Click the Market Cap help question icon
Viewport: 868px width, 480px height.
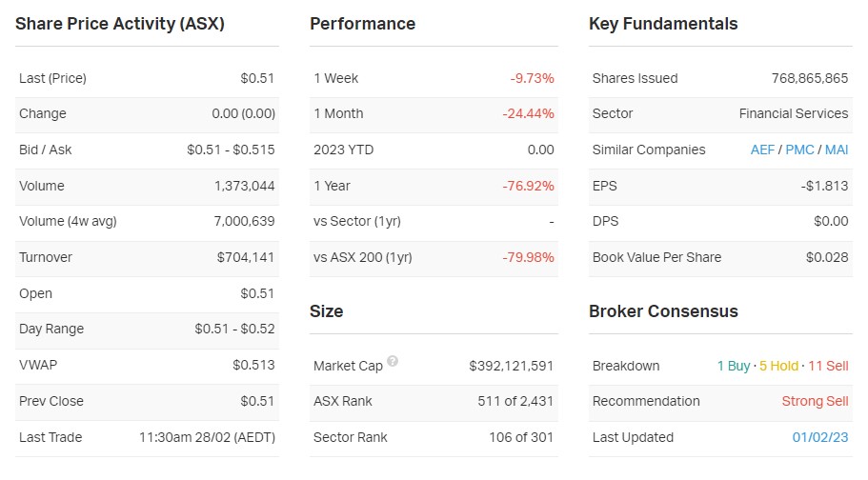393,363
